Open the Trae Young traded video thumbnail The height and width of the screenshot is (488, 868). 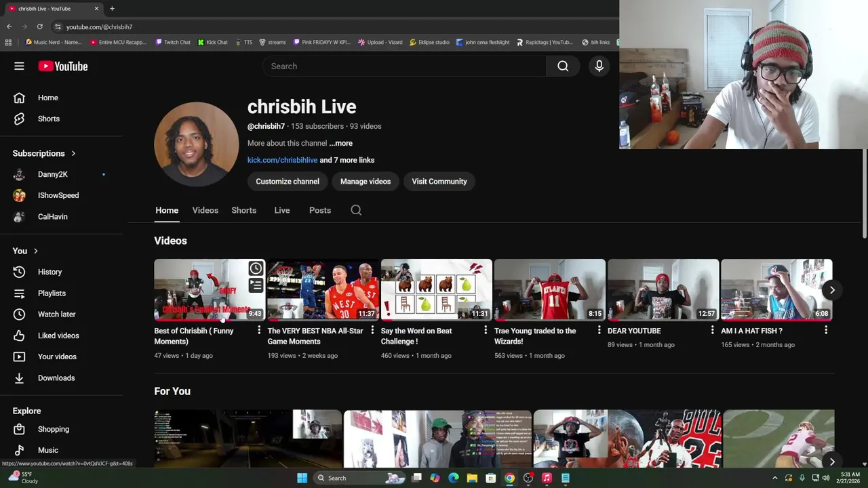coord(550,289)
